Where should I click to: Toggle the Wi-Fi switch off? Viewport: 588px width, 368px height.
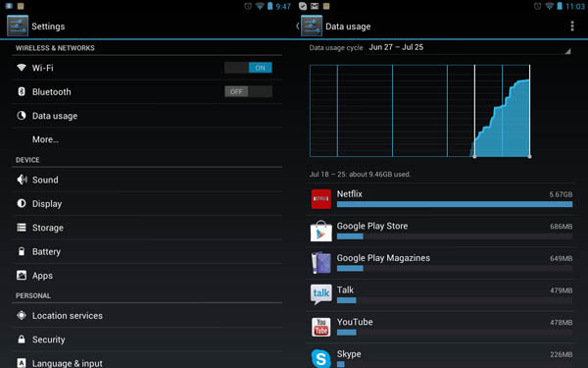248,68
